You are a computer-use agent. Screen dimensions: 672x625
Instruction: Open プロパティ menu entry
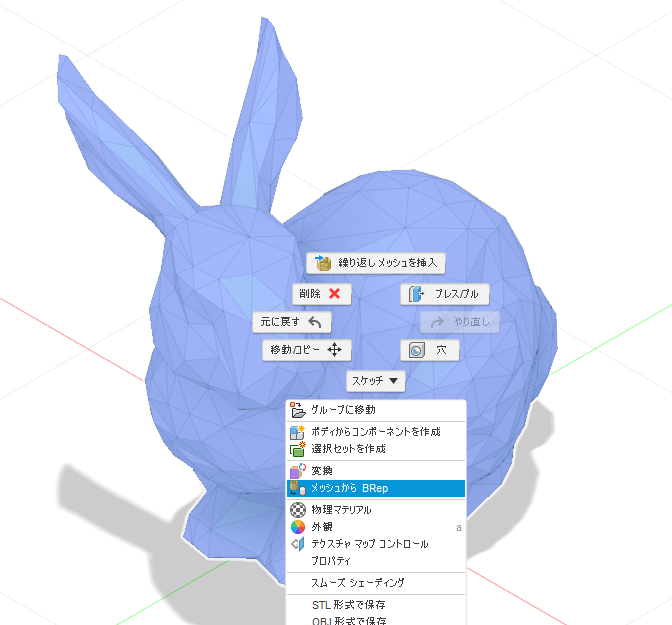coord(376,561)
